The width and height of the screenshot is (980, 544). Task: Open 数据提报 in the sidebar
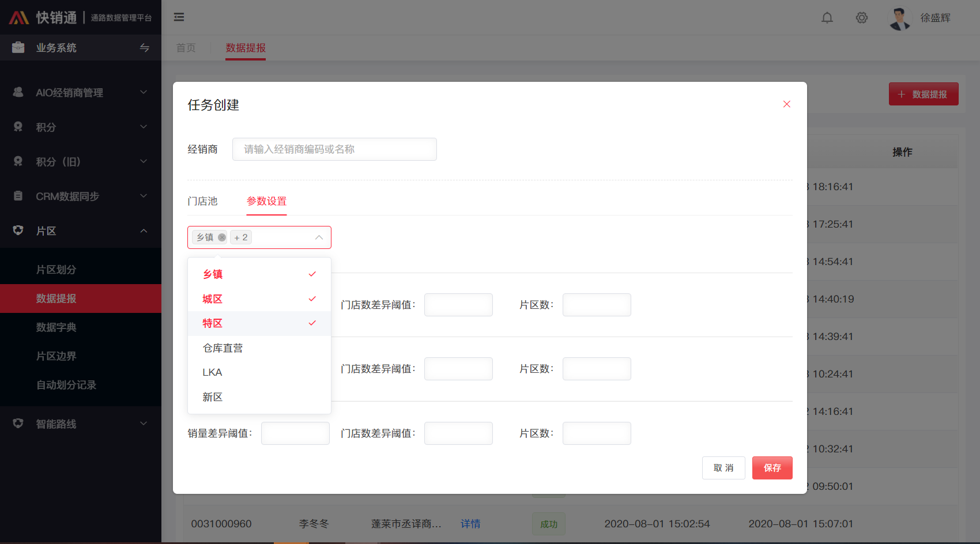click(x=81, y=299)
